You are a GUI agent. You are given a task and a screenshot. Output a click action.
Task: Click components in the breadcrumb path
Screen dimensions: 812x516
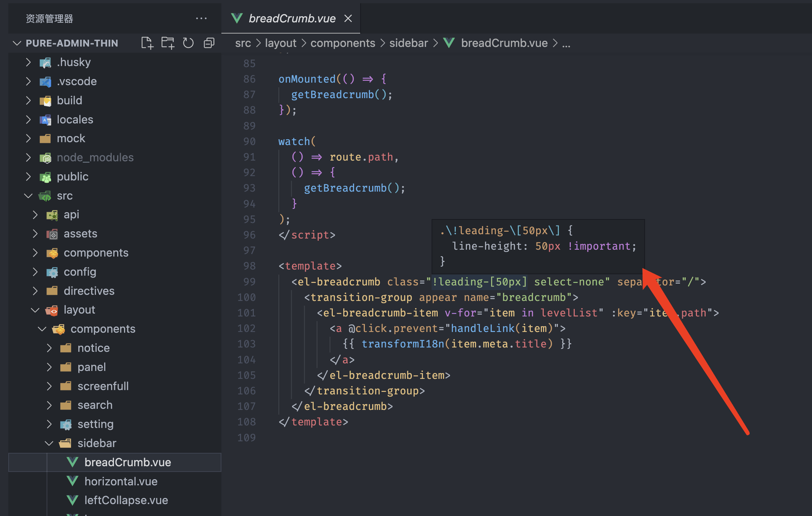(343, 43)
